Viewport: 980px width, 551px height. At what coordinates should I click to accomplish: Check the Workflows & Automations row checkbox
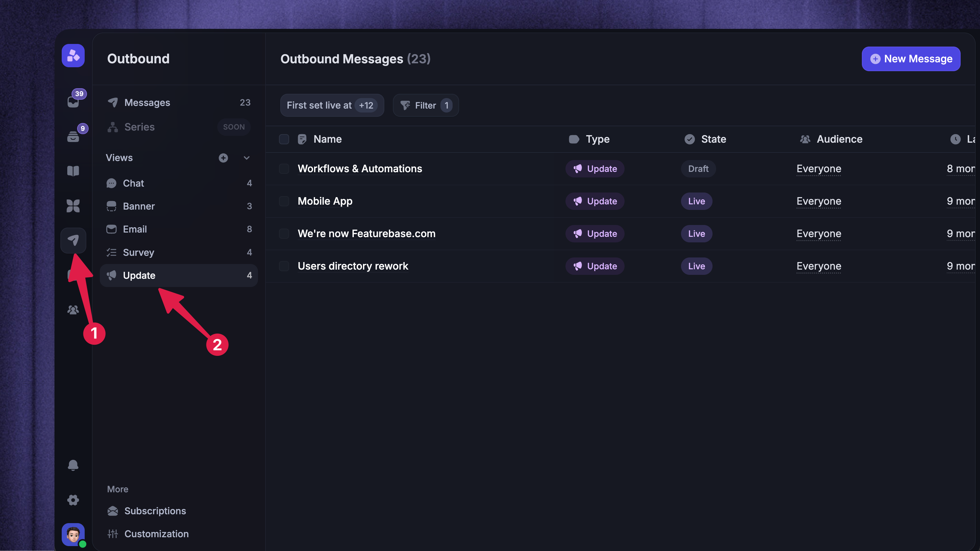click(x=284, y=169)
